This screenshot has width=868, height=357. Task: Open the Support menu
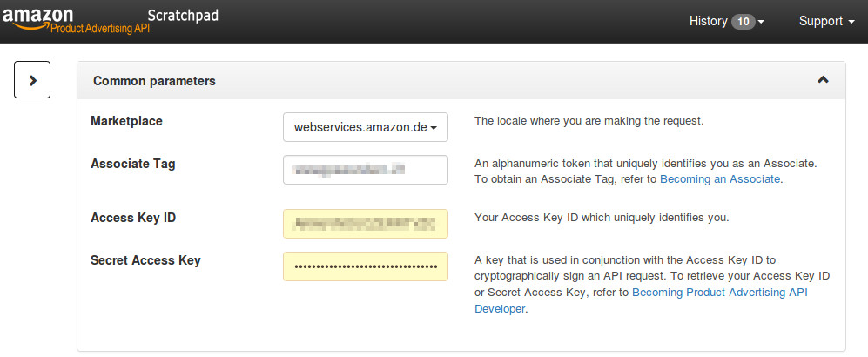(827, 21)
